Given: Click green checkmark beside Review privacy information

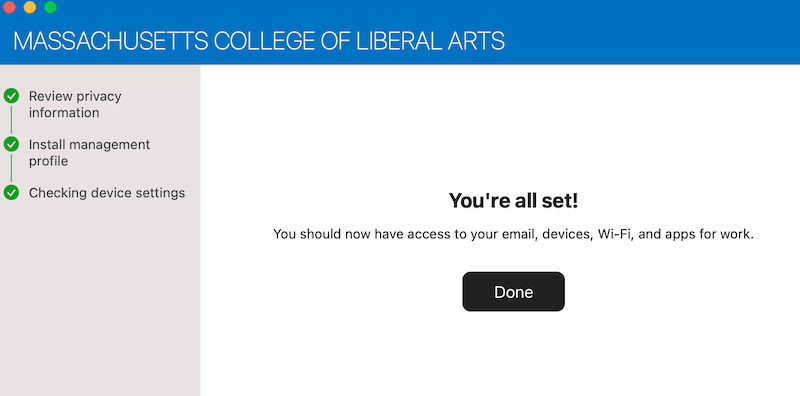Looking at the screenshot, I should click(11, 96).
